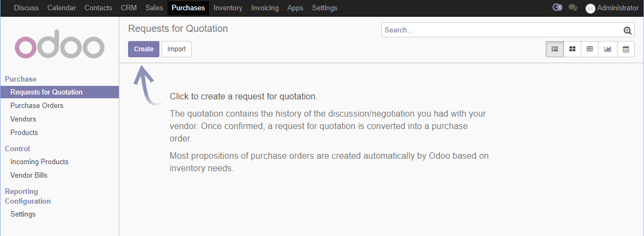This screenshot has height=236, width=644.
Task: Open Vendor Bills under Control
Action: coord(29,176)
